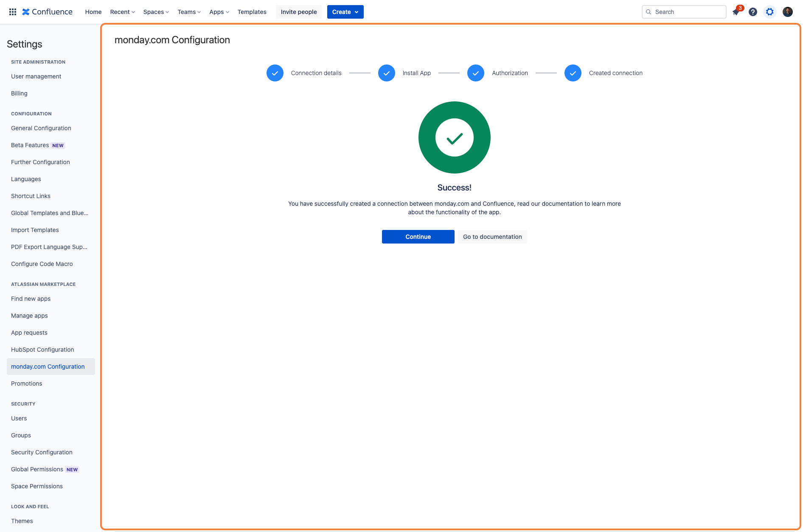Open the Create button dropdown
The width and height of the screenshot is (803, 532).
point(345,12)
